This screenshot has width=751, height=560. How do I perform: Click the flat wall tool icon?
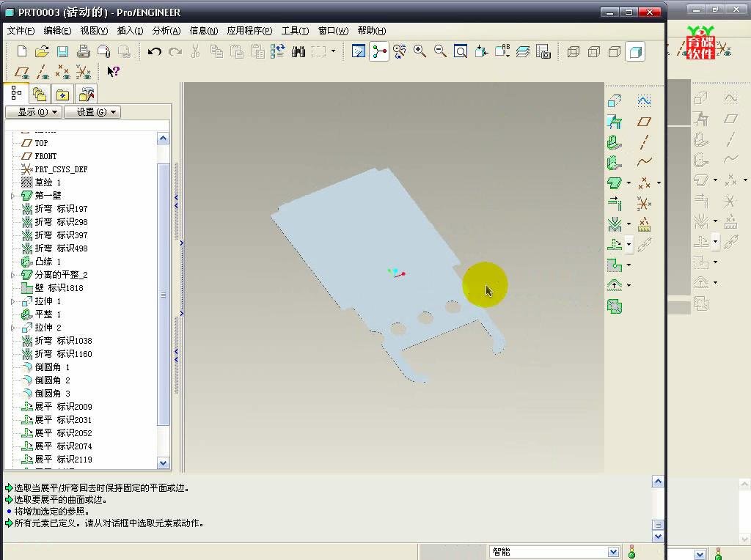pos(615,143)
